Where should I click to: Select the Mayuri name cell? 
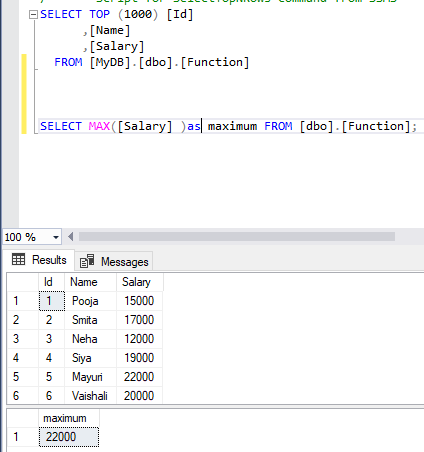[90, 377]
